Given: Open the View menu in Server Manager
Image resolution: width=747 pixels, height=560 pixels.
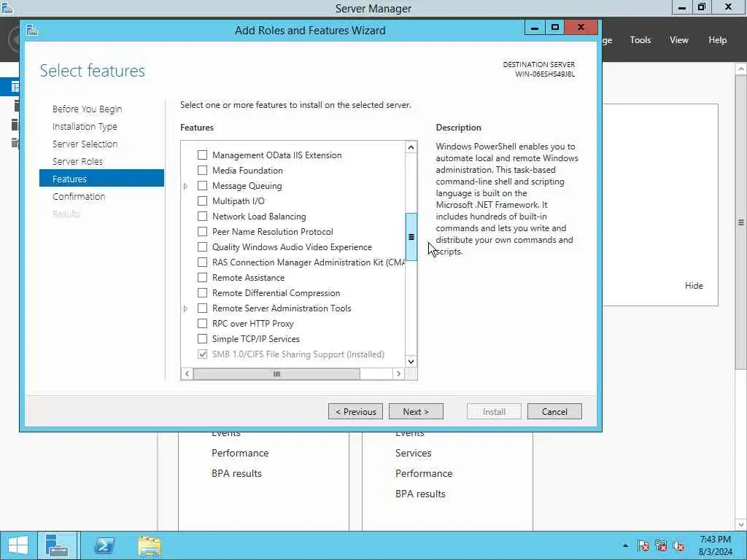Looking at the screenshot, I should point(679,40).
